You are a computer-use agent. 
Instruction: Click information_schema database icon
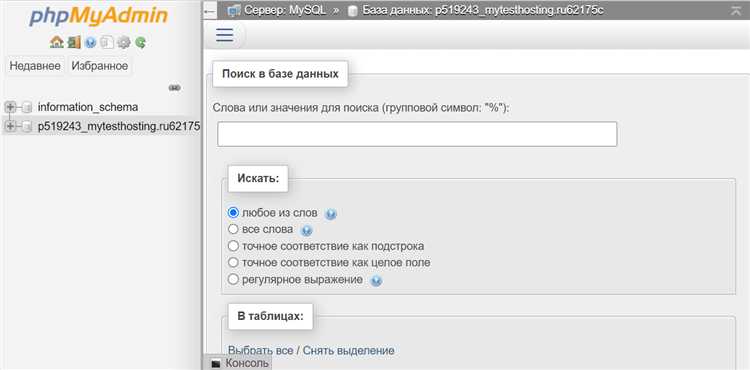(x=27, y=107)
